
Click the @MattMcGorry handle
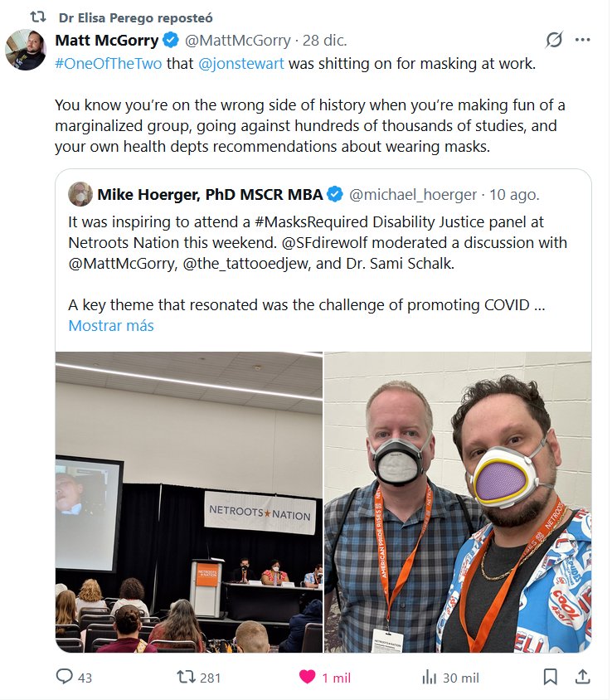237,40
